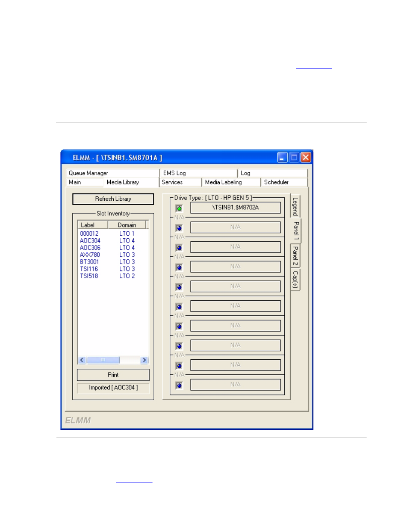Select the vertical Legend tab

(296, 206)
